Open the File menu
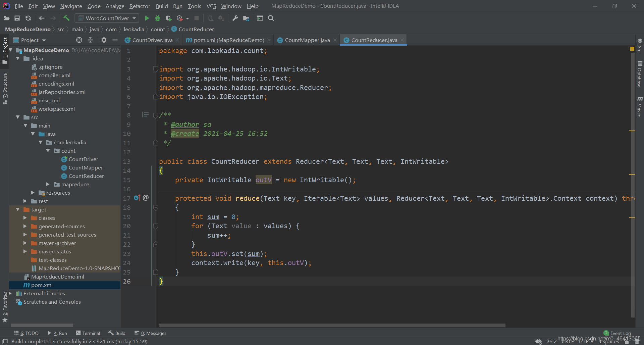This screenshot has width=644, height=345. tap(19, 6)
